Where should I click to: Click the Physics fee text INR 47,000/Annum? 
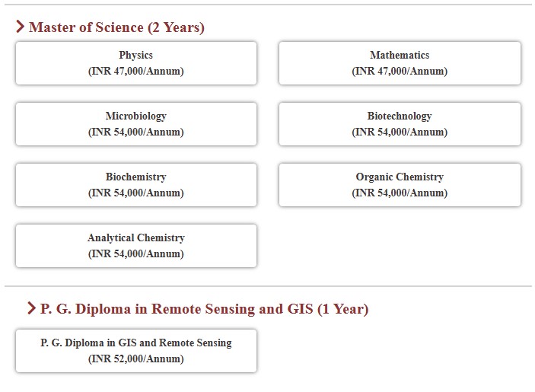135,72
